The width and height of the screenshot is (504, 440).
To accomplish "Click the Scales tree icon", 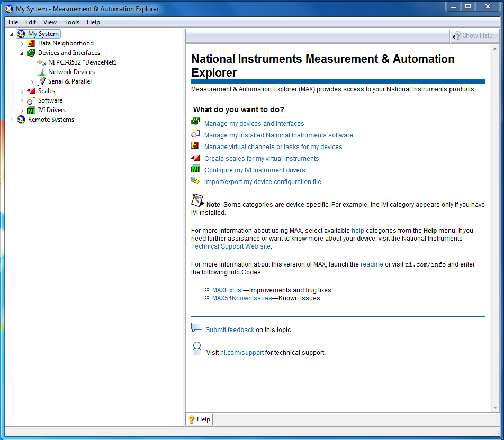I will [31, 91].
